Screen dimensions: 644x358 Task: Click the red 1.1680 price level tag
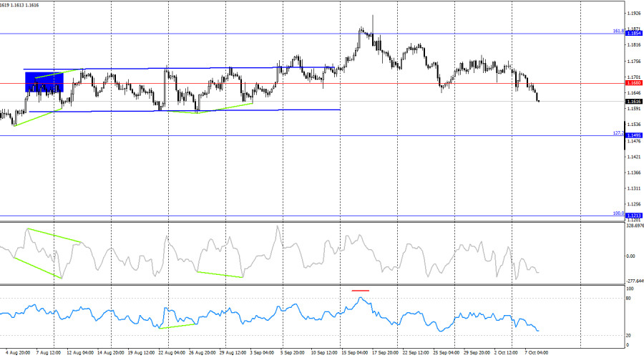pyautogui.click(x=633, y=84)
